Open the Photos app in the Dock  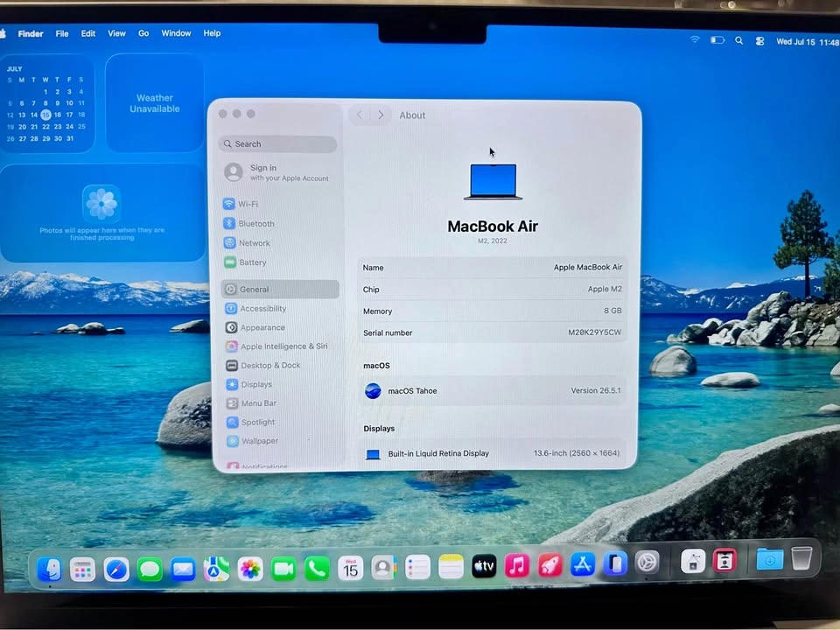point(249,569)
